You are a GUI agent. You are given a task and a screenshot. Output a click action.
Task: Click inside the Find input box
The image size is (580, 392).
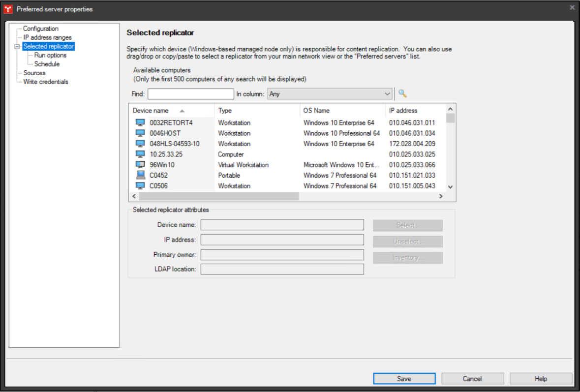click(x=190, y=93)
